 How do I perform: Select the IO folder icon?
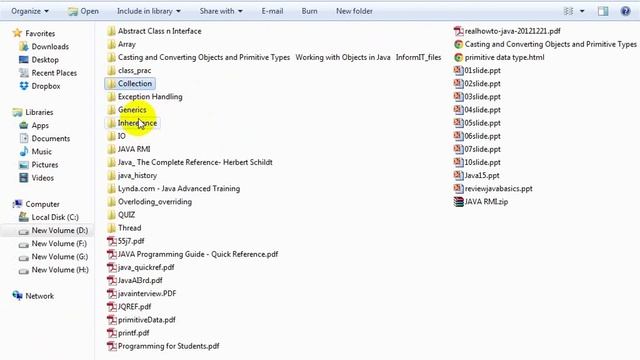tap(111, 136)
